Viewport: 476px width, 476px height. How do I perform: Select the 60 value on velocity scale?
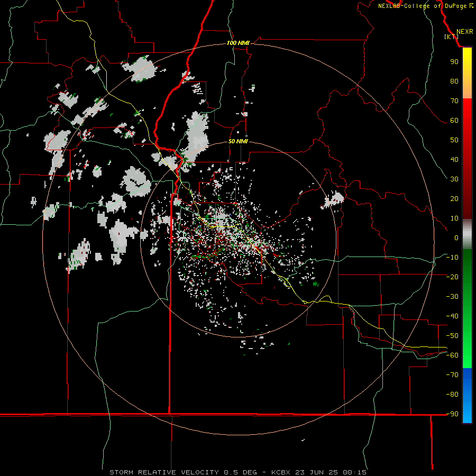[x=454, y=121]
